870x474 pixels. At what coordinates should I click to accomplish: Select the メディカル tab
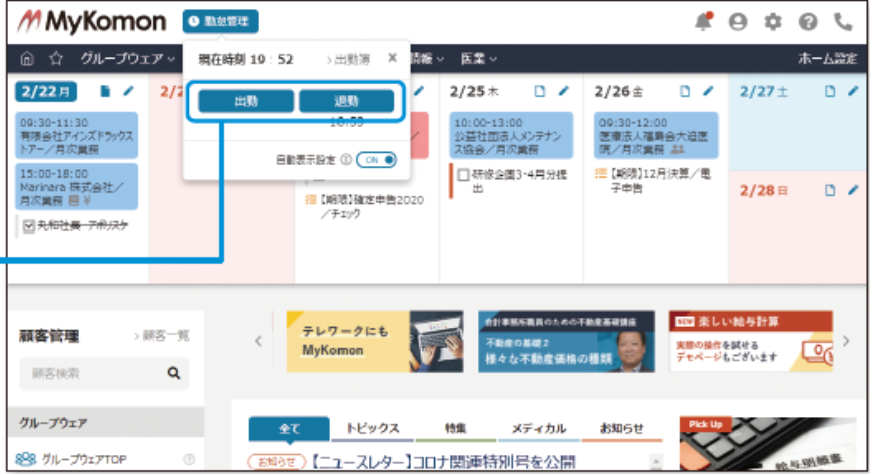point(538,428)
